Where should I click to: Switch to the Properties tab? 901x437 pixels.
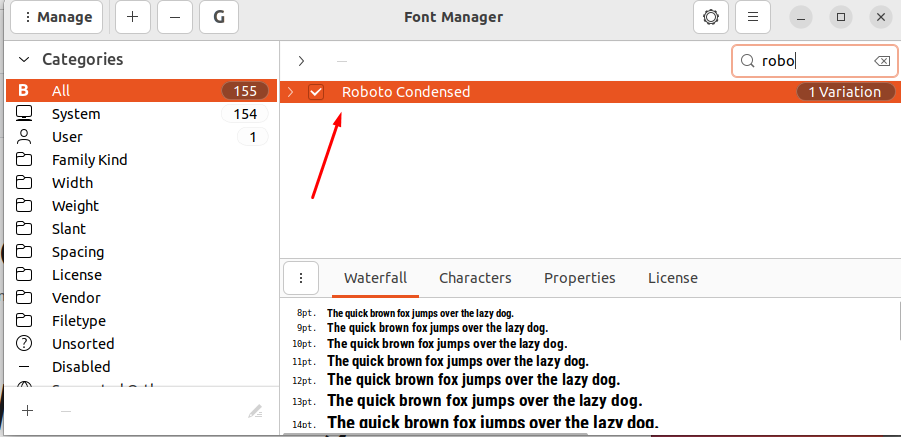[x=579, y=278]
